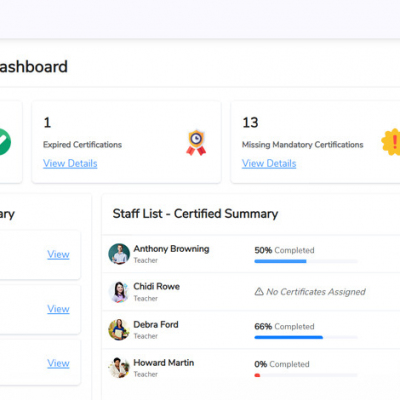Click the View link beside Howard Martin's row
400x400 pixels.
coord(58,363)
